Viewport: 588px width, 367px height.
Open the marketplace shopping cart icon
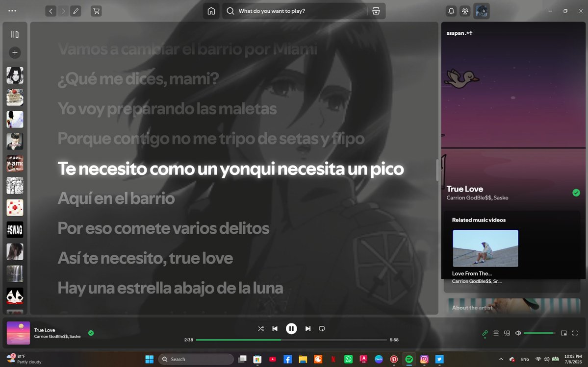coord(97,11)
